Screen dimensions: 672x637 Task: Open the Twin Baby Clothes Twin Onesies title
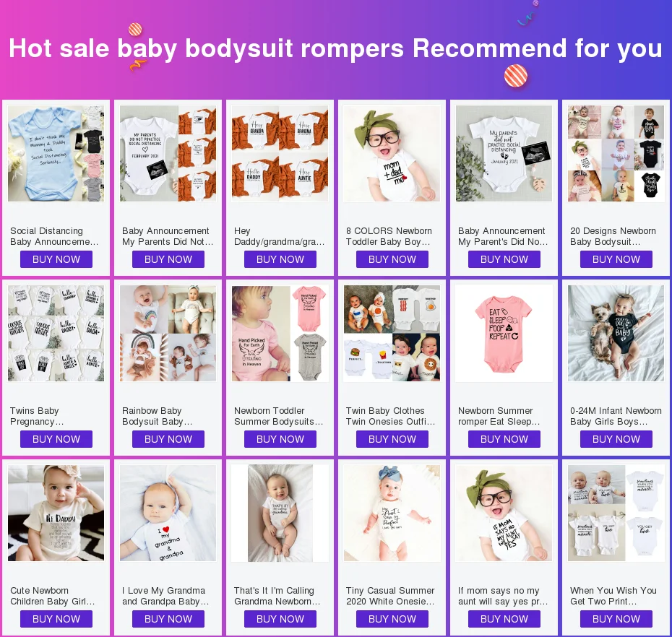point(390,416)
